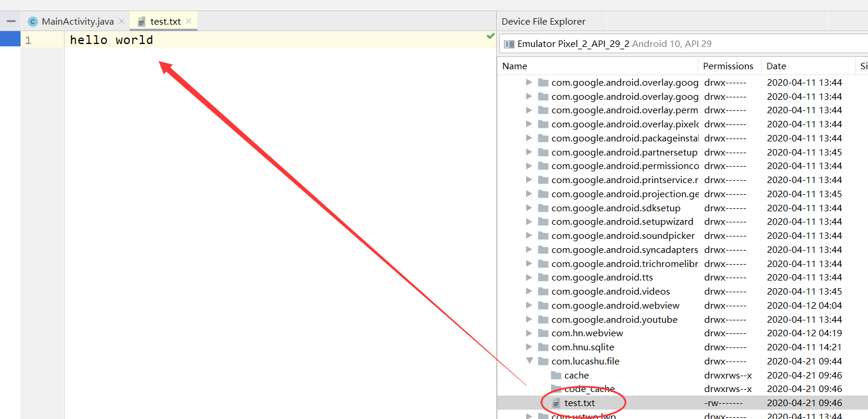Click folder icon of com.hn.webview
The height and width of the screenshot is (419, 868).
(543, 333)
